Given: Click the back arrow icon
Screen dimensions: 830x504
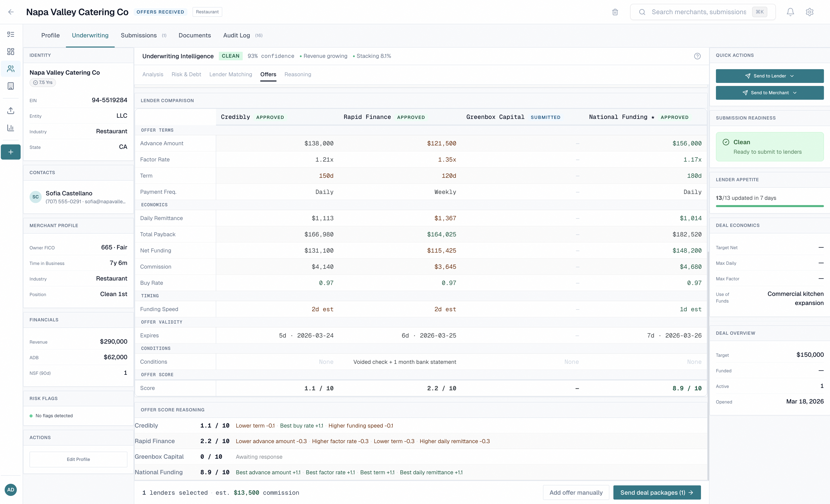Looking at the screenshot, I should (11, 12).
